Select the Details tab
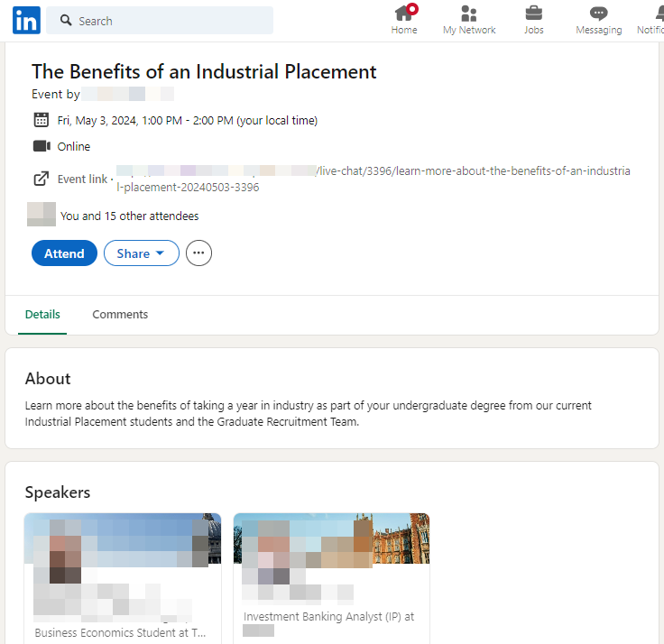This screenshot has height=644, width=664. 42,315
